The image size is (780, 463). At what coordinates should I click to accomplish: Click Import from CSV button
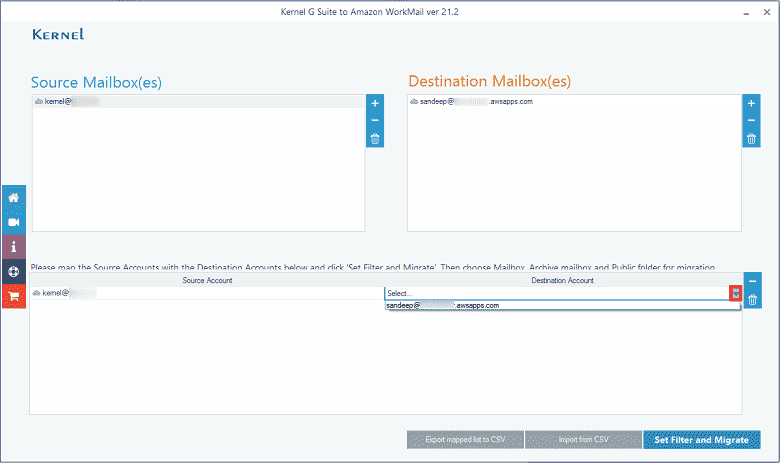click(583, 440)
